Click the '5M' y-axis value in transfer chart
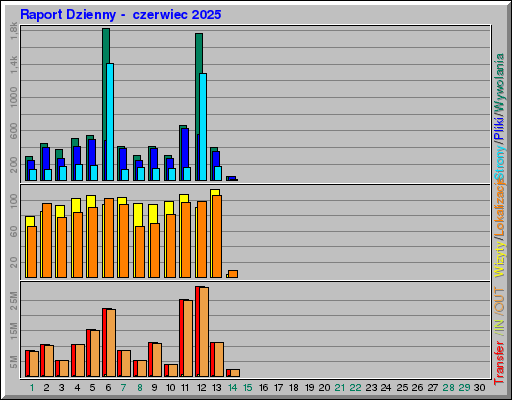The image size is (512, 400). coord(14,362)
